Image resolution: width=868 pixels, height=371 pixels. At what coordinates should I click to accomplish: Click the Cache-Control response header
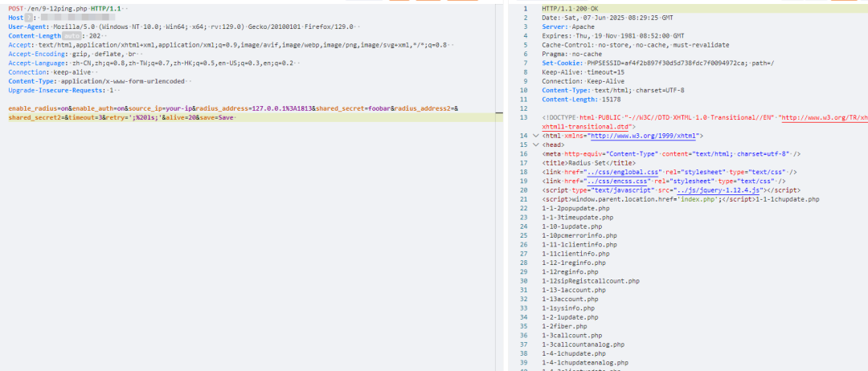(x=636, y=45)
